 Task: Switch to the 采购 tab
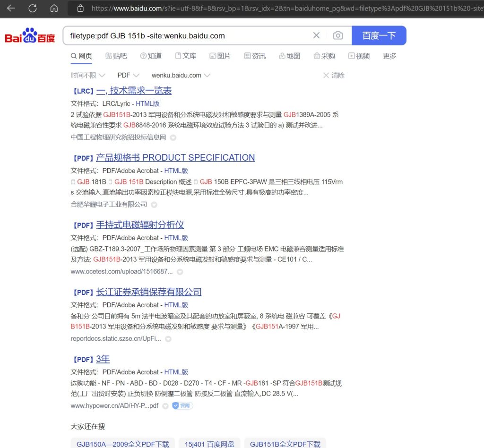click(324, 56)
